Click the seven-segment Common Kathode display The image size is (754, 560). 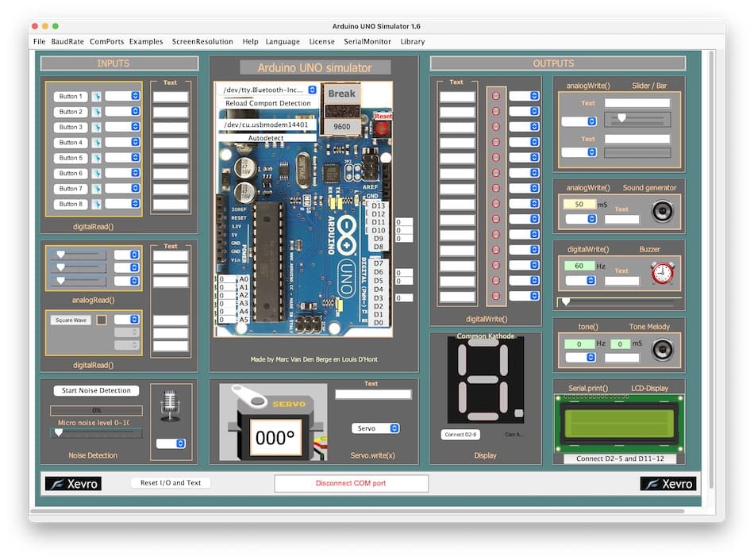tap(485, 380)
